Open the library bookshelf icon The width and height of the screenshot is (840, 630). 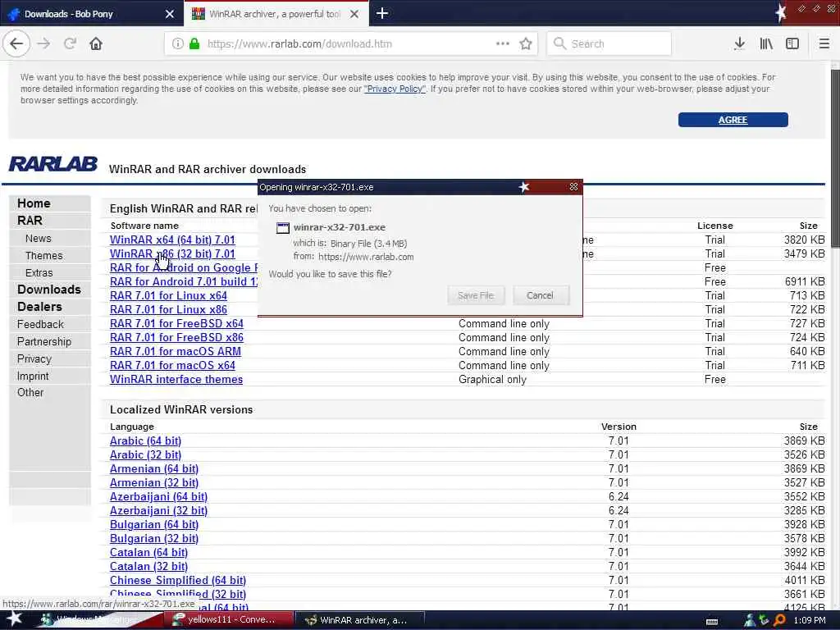tap(766, 44)
